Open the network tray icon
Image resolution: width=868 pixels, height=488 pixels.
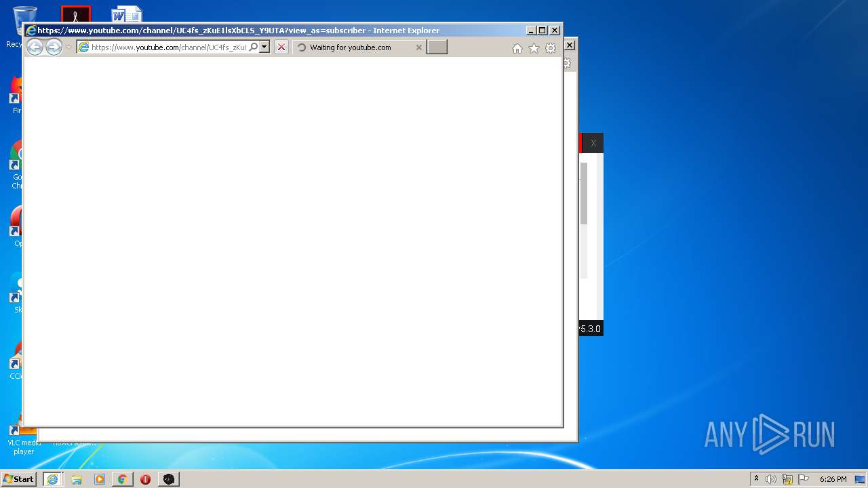[787, 479]
